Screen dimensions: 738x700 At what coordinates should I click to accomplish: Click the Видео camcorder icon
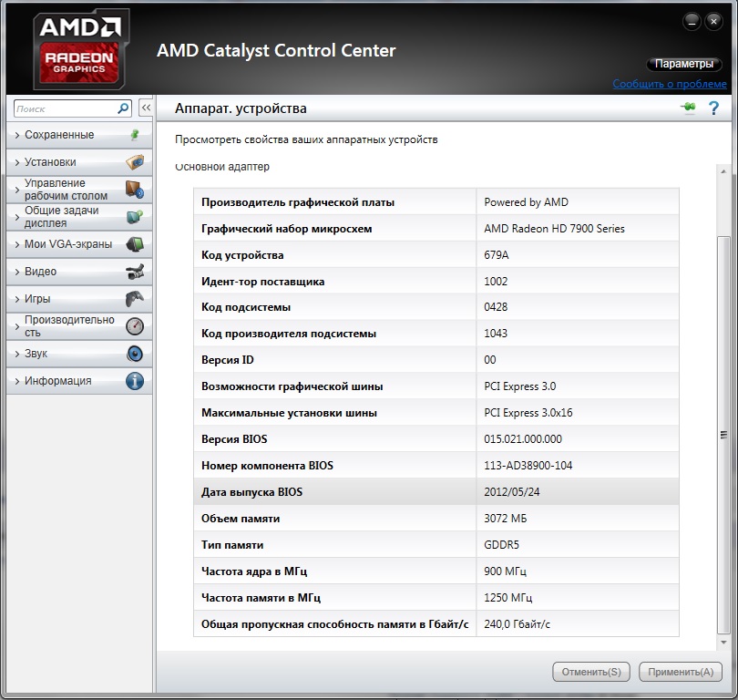135,272
